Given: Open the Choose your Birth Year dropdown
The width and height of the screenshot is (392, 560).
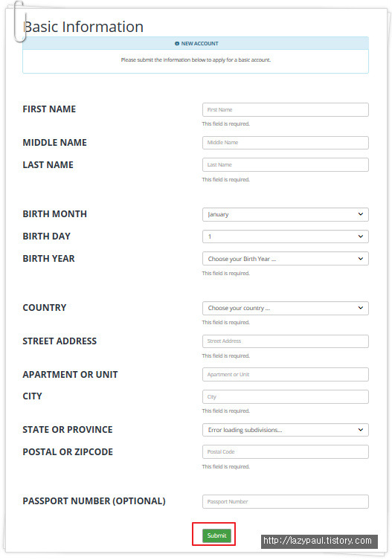Looking at the screenshot, I should tap(285, 259).
